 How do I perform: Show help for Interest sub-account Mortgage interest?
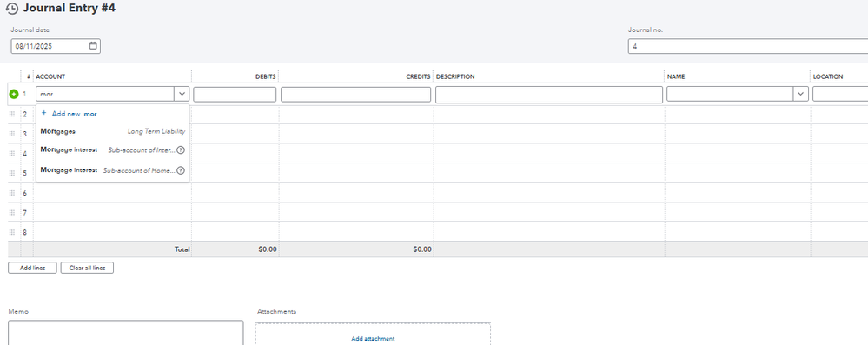[x=181, y=150]
